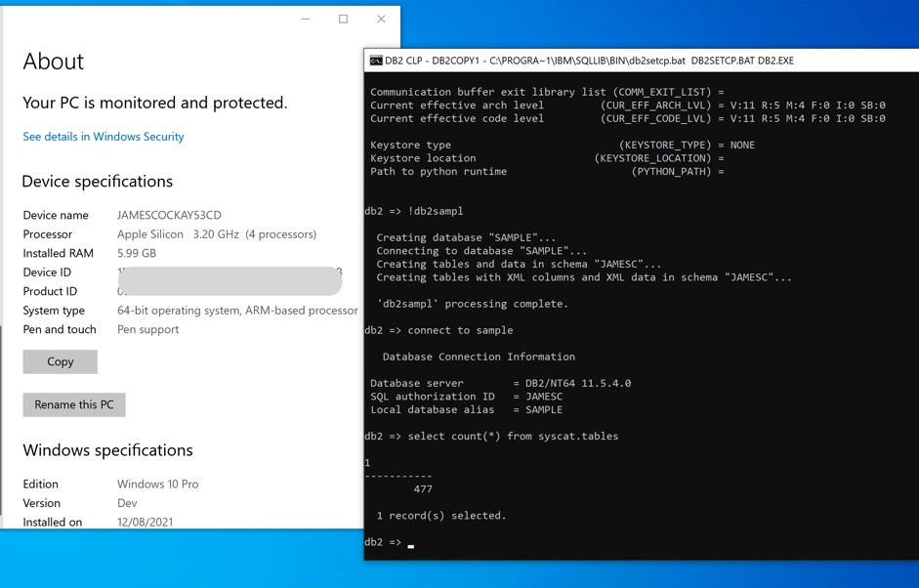Screen dimensions: 919x588
Task: Click the Device specifications heading
Action: (98, 182)
